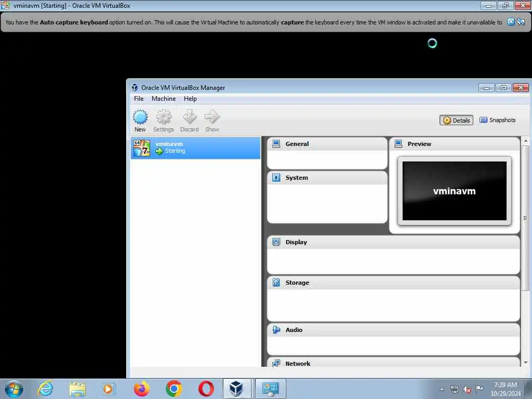Collapse the Network section header
The height and width of the screenshot is (399, 532).
(x=393, y=362)
